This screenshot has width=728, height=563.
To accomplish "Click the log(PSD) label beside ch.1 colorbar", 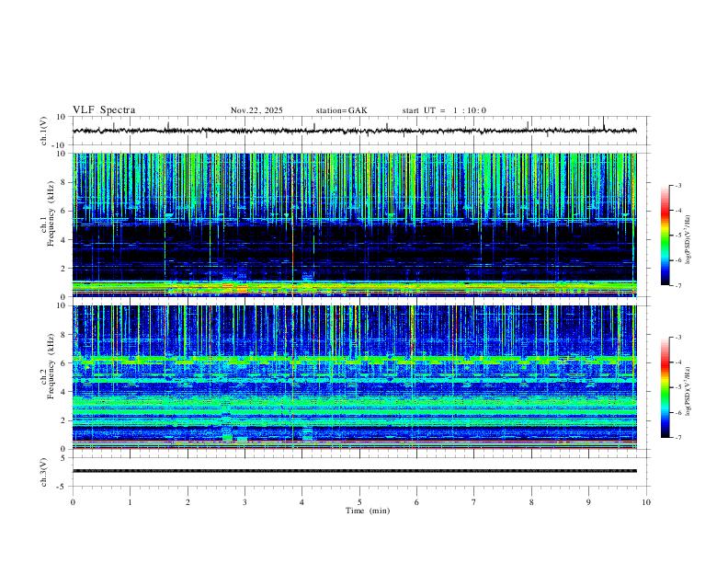I will [688, 240].
